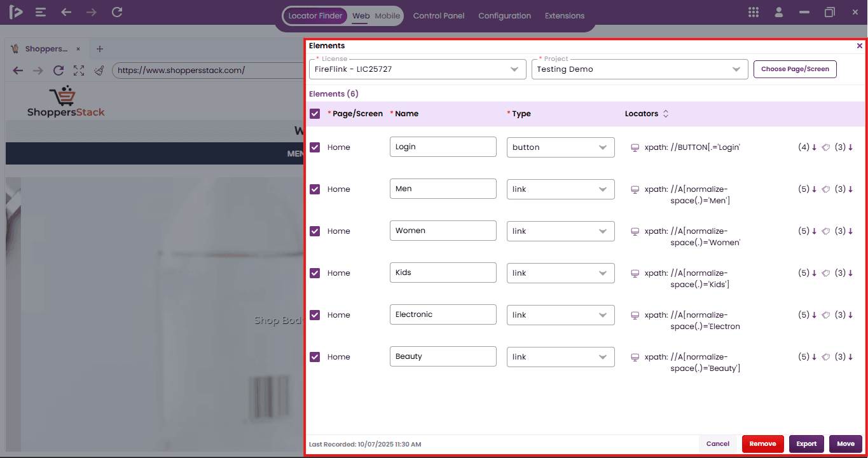Open the Type dropdown for Login
This screenshot has width=868, height=458.
pyautogui.click(x=561, y=147)
